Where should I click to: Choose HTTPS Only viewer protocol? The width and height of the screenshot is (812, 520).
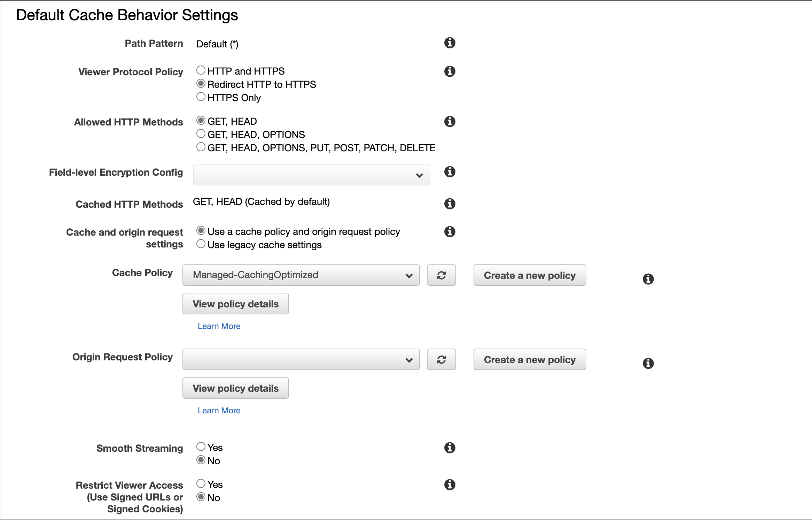[201, 97]
